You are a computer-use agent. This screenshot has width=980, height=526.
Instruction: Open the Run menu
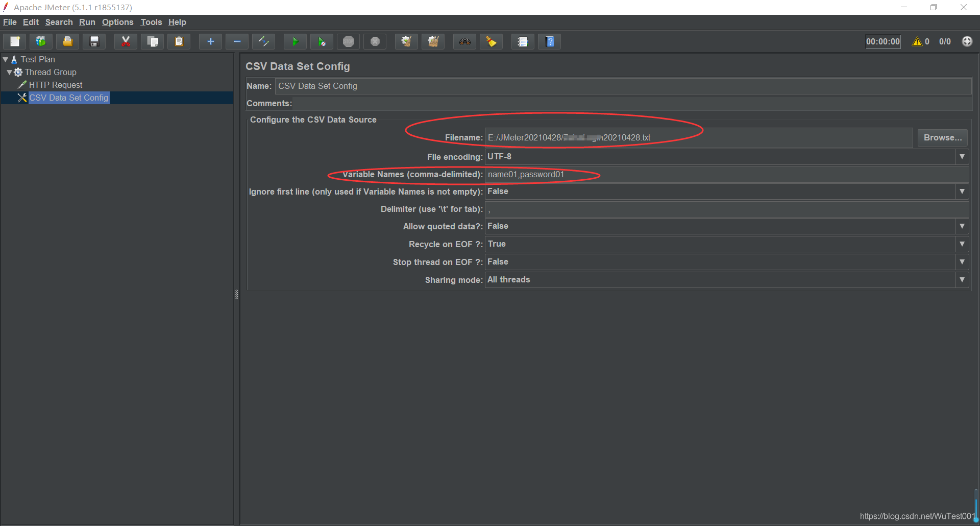(87, 22)
